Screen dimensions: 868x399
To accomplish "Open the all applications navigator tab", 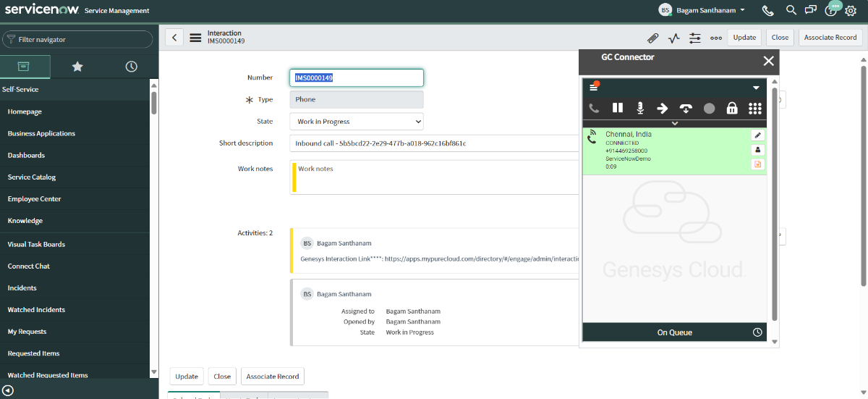I will [x=23, y=66].
